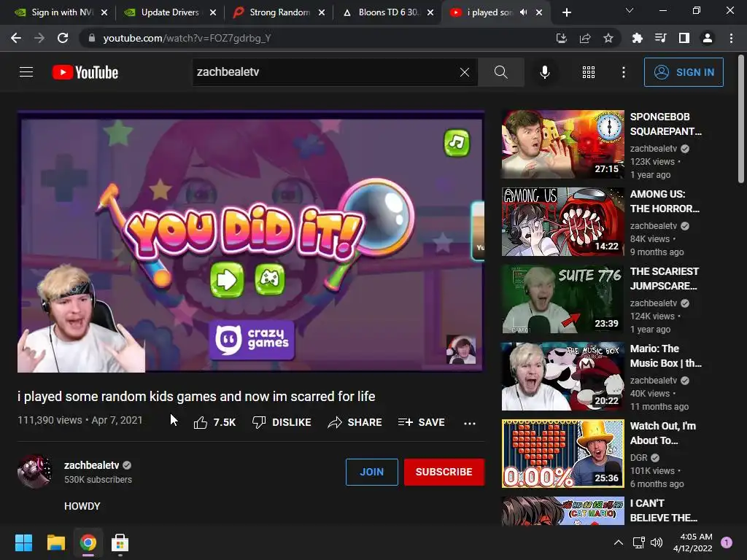
Task: Click the DISLIKE thumbs down button
Action: pos(282,422)
